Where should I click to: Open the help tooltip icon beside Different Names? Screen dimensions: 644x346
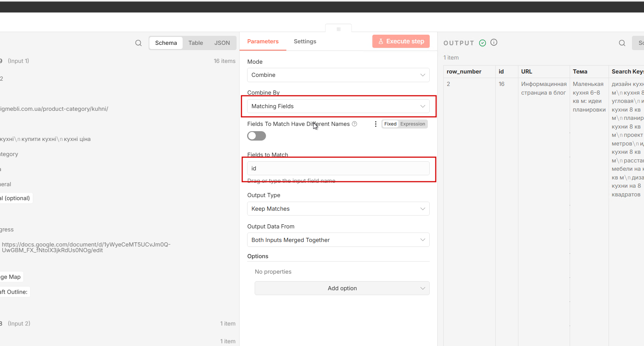[x=355, y=124]
